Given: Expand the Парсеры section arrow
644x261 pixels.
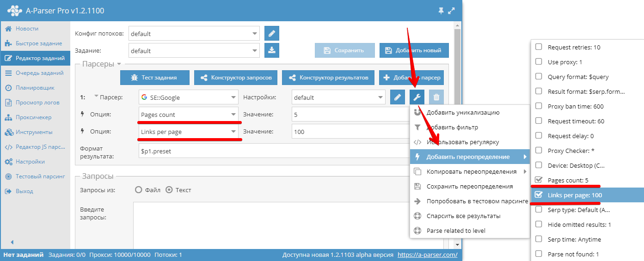Looking at the screenshot, I should point(119,64).
